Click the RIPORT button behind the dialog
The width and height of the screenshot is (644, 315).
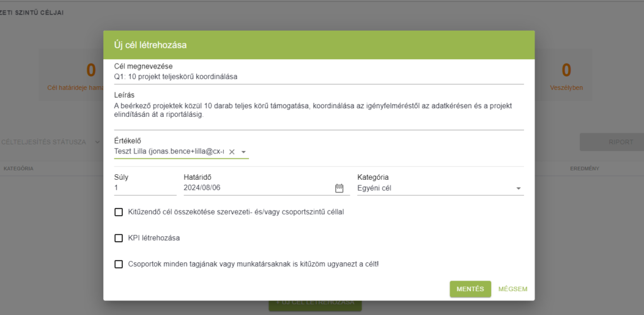point(612,142)
